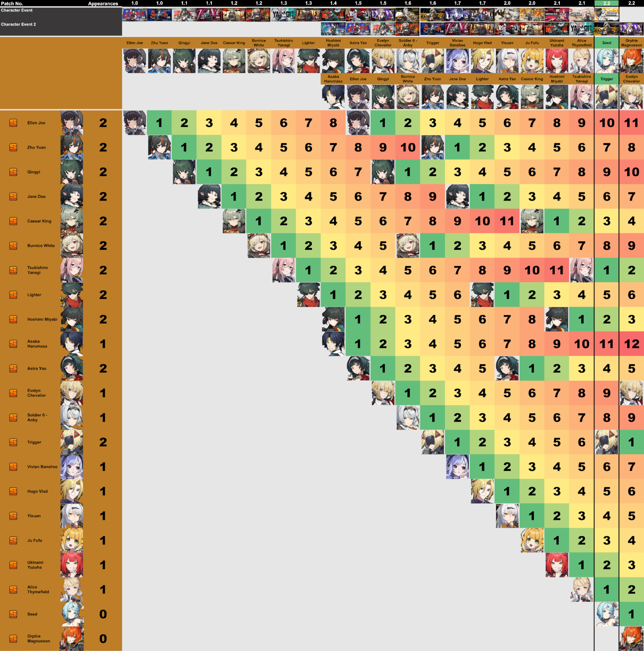Click Yixuan's portrait in the column header

(507, 61)
